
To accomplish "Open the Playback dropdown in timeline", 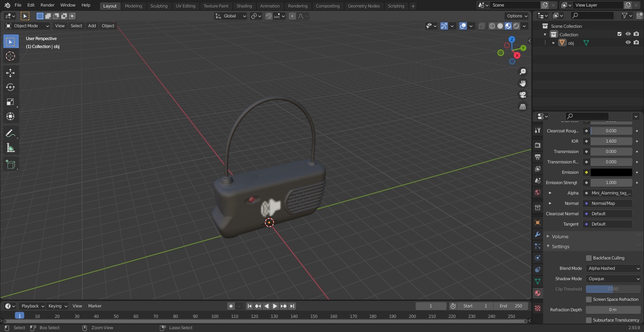I will (32, 306).
